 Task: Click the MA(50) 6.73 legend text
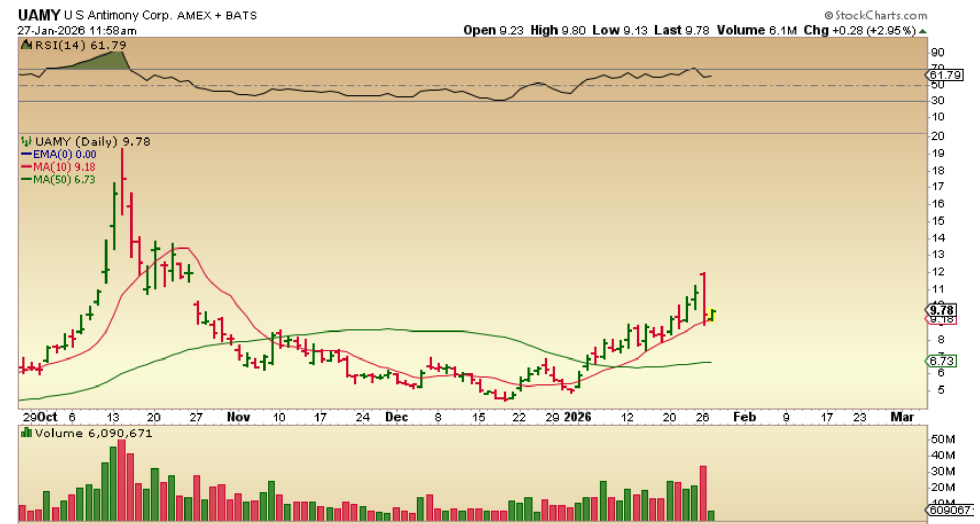tap(64, 179)
